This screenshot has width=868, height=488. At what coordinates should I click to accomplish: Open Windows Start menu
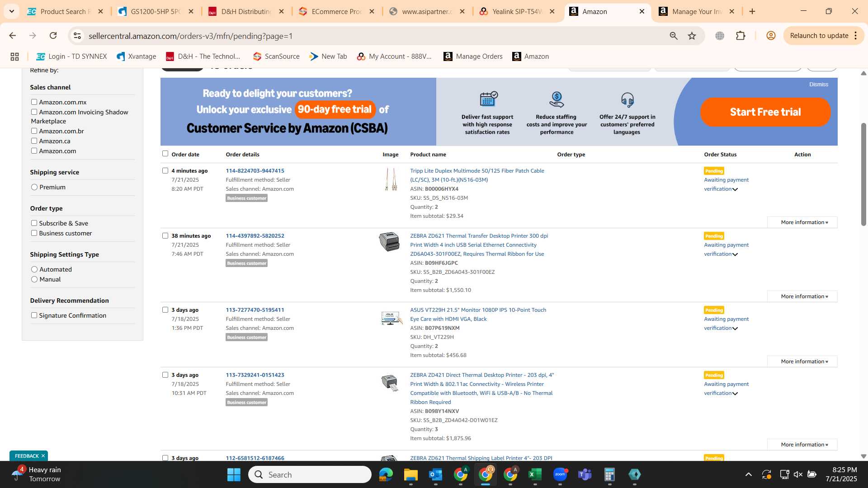pyautogui.click(x=234, y=474)
